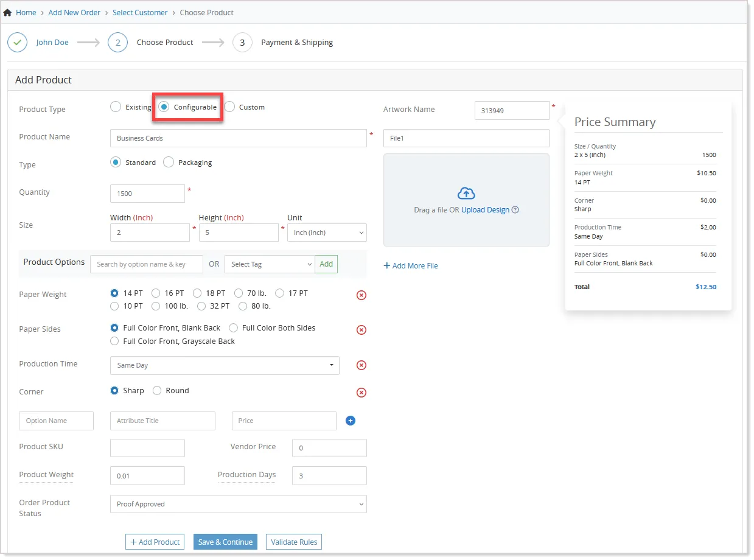Pick 100 lb. paper weight
This screenshot has width=754, height=560.
click(x=156, y=306)
